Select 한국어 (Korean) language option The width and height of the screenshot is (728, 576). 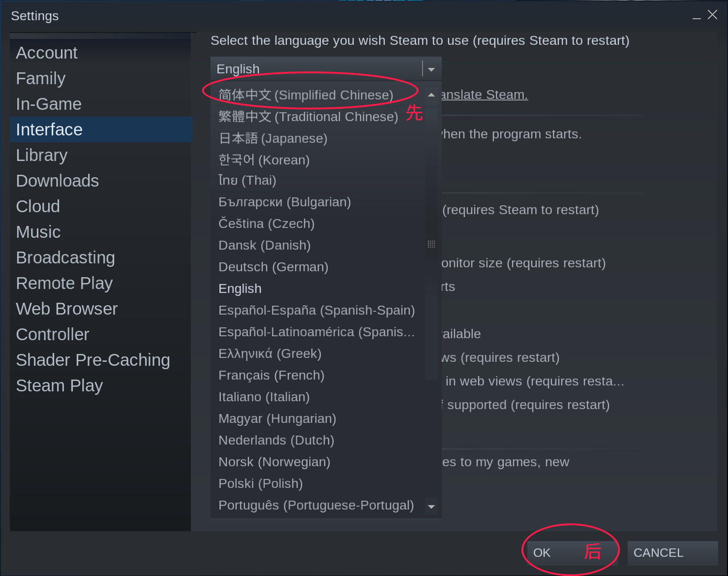pyautogui.click(x=264, y=160)
